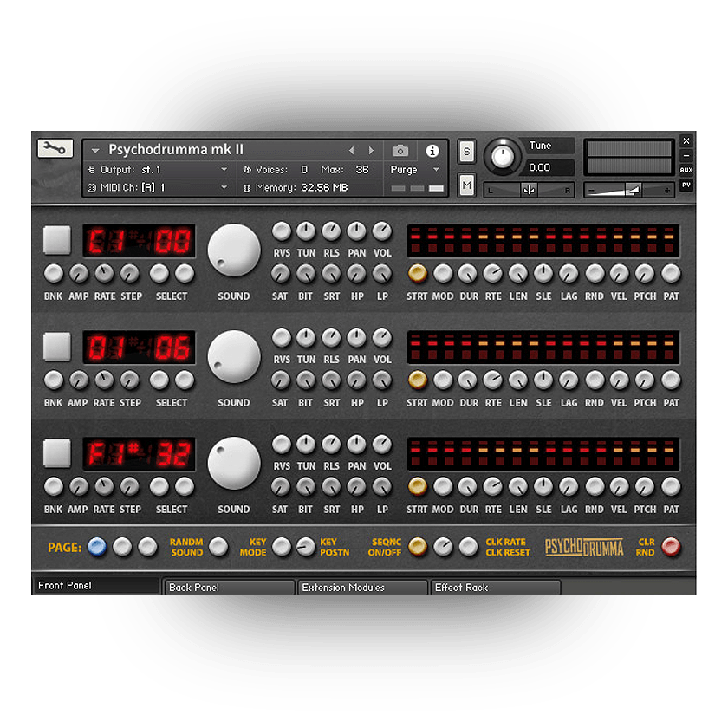Viewport: 728px width, 728px height.
Task: Toggle the RVS button in row one
Action: point(282,231)
